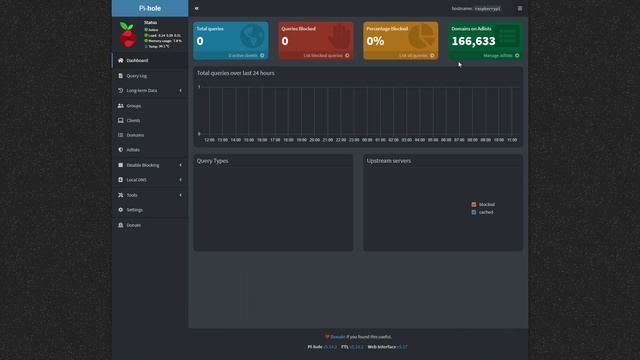Click the Adlists shield icon
Image resolution: width=640 pixels, height=360 pixels.
(x=120, y=150)
